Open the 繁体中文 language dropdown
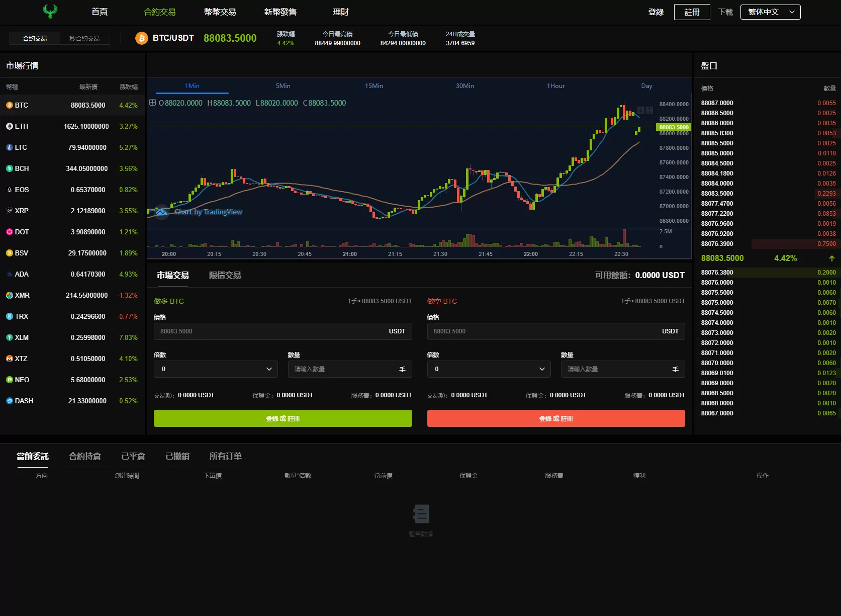841x616 pixels. 770,12
